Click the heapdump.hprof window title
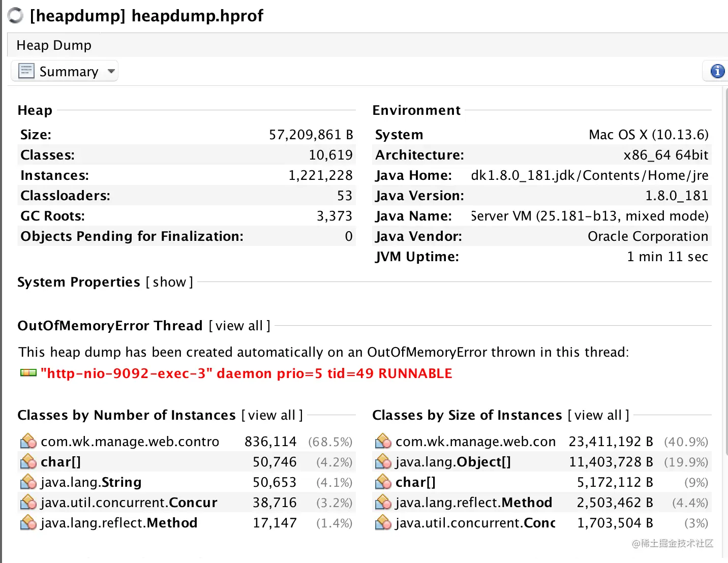The image size is (728, 563). click(x=146, y=16)
